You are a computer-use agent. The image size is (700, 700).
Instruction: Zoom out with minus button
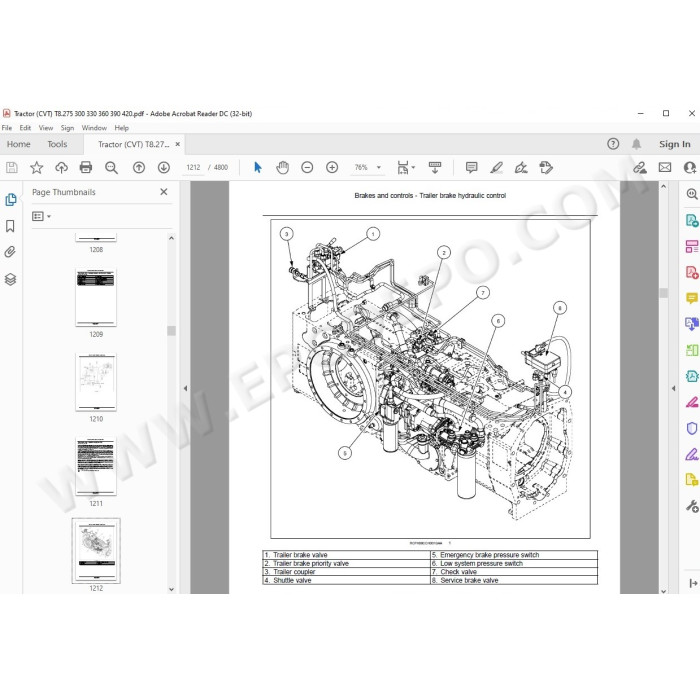tap(307, 167)
